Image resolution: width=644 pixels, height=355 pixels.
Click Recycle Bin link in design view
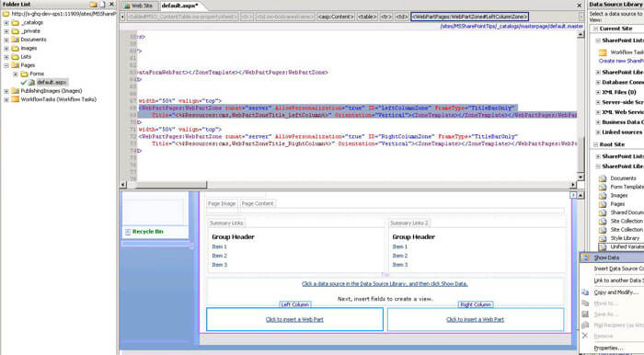coord(147,232)
